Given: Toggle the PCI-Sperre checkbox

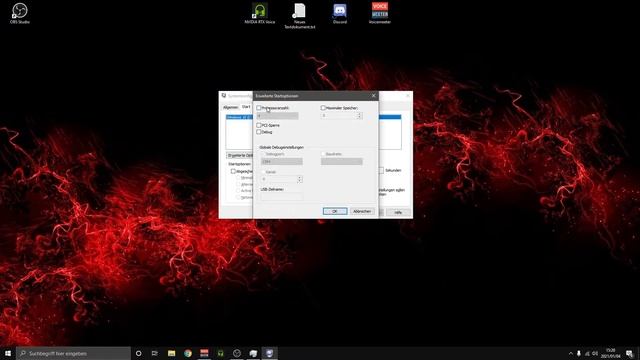Looking at the screenshot, I should (x=259, y=125).
